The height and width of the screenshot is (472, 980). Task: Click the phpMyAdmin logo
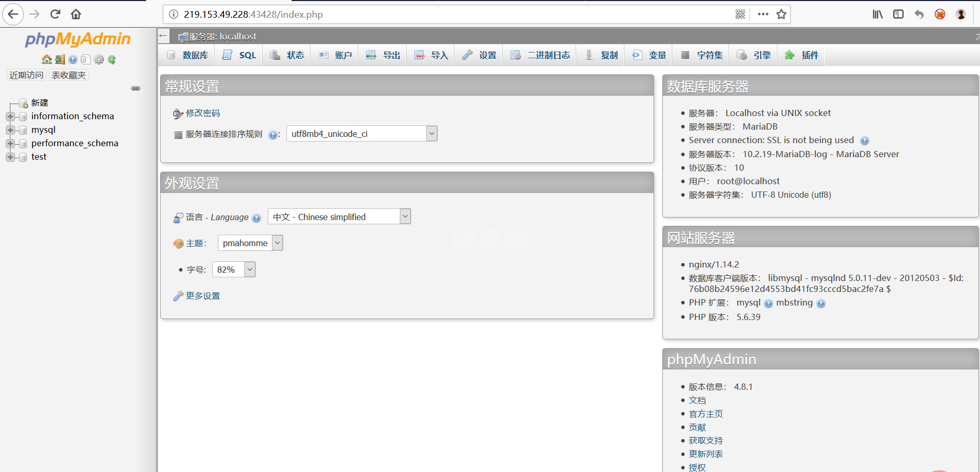click(78, 40)
